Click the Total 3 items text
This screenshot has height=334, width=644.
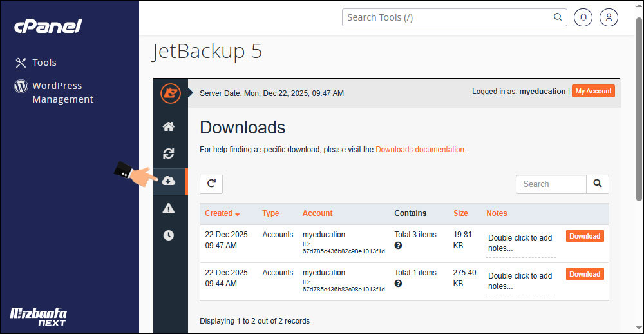coord(415,235)
